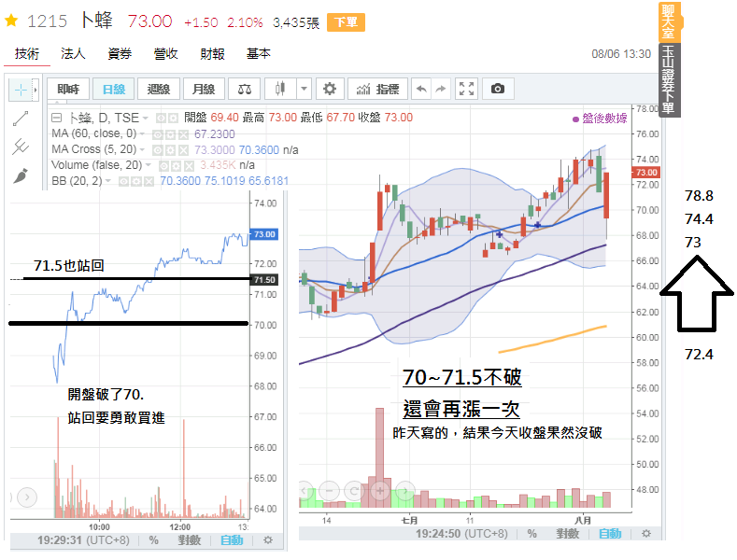Select the pitchfork drawing tool
Viewport: 737px width, 560px height.
tap(21, 147)
